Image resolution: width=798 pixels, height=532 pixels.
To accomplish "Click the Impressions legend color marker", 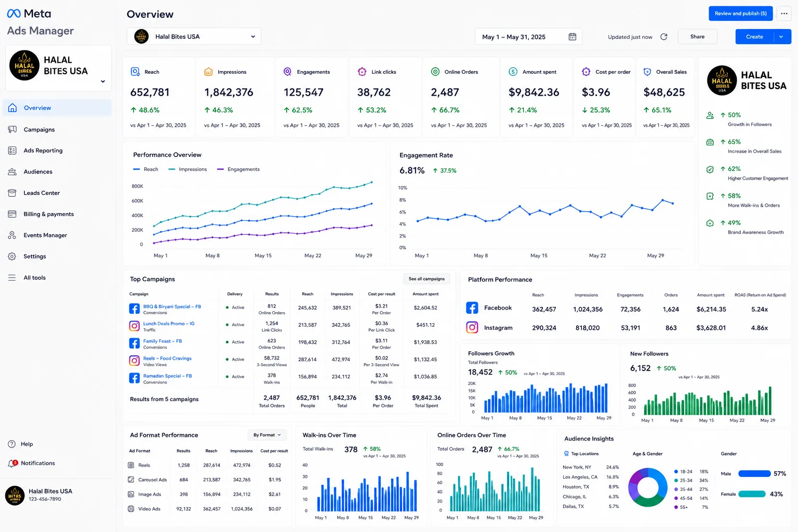I will (x=172, y=169).
